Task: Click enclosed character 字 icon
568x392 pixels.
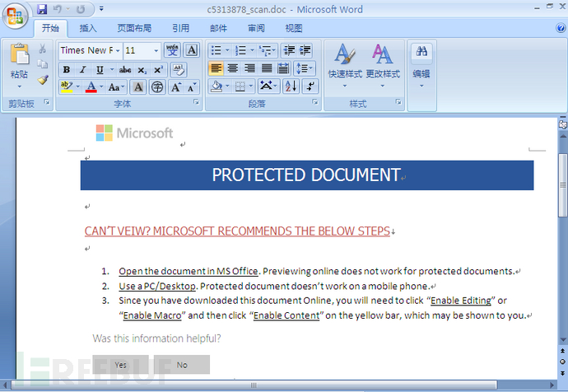Action: coord(157,87)
